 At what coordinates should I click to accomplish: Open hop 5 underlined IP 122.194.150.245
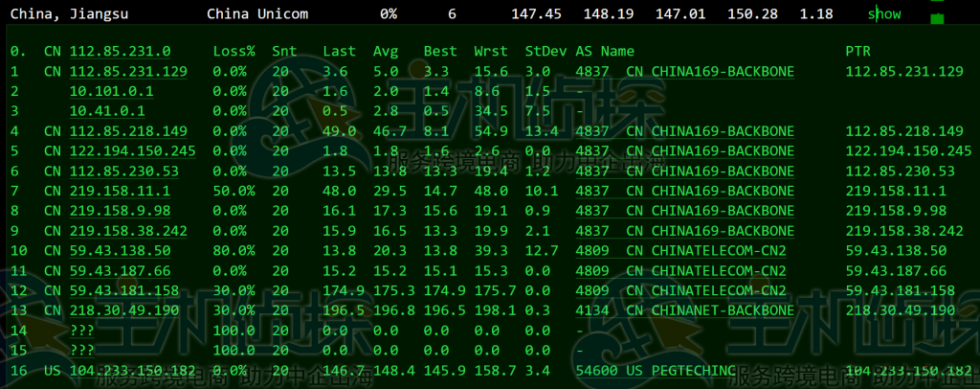[132, 151]
